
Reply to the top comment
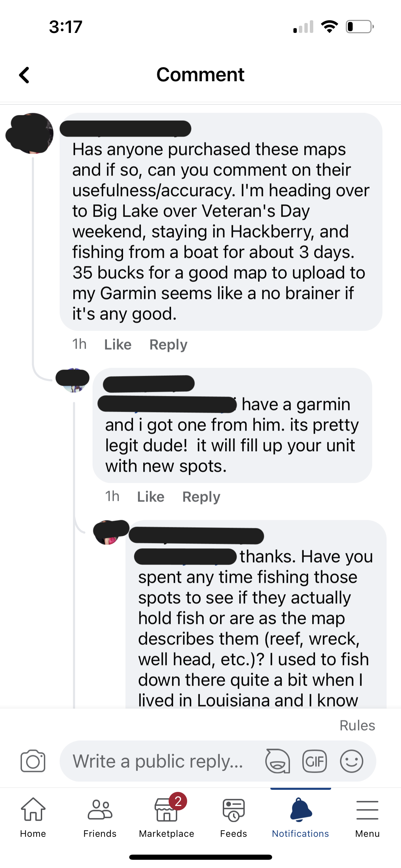pyautogui.click(x=168, y=344)
